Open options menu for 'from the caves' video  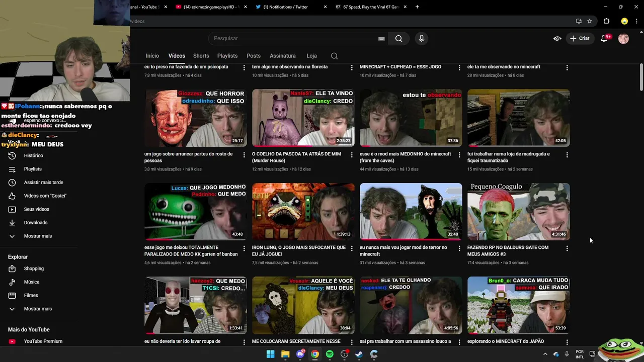point(459,155)
